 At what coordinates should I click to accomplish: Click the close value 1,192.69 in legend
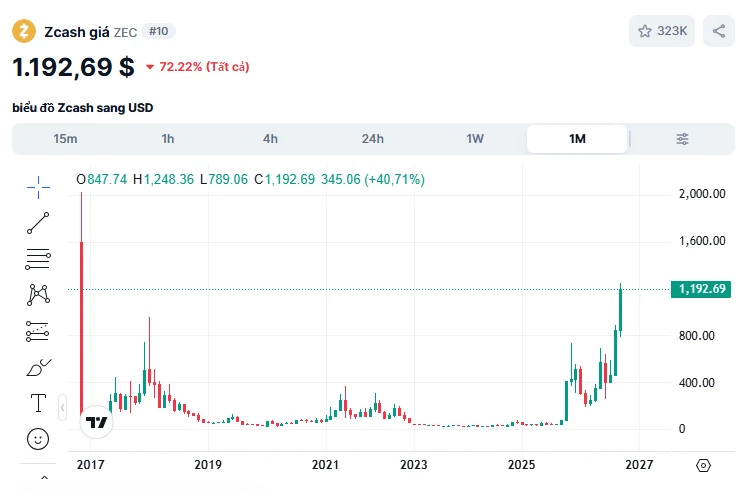click(290, 180)
